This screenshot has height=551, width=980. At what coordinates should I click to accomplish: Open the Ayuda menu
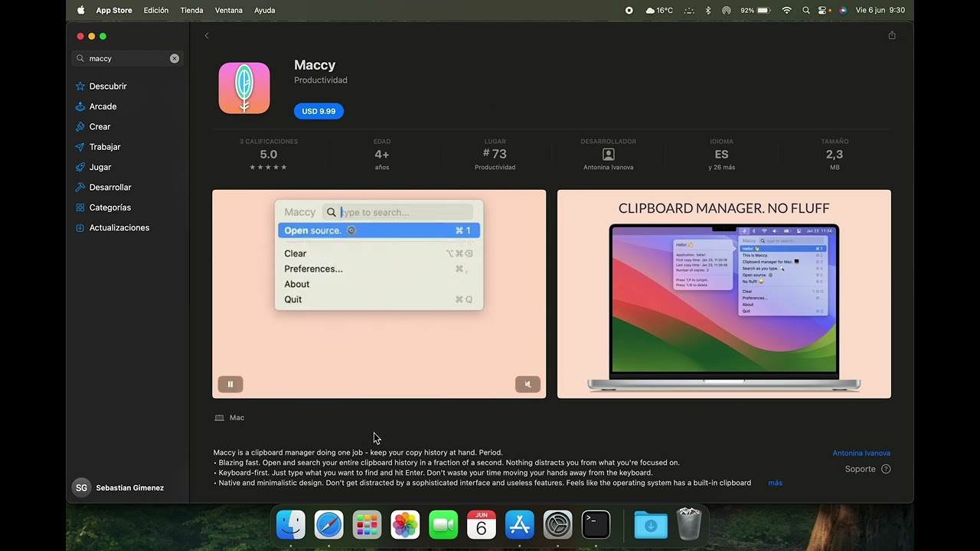tap(265, 10)
